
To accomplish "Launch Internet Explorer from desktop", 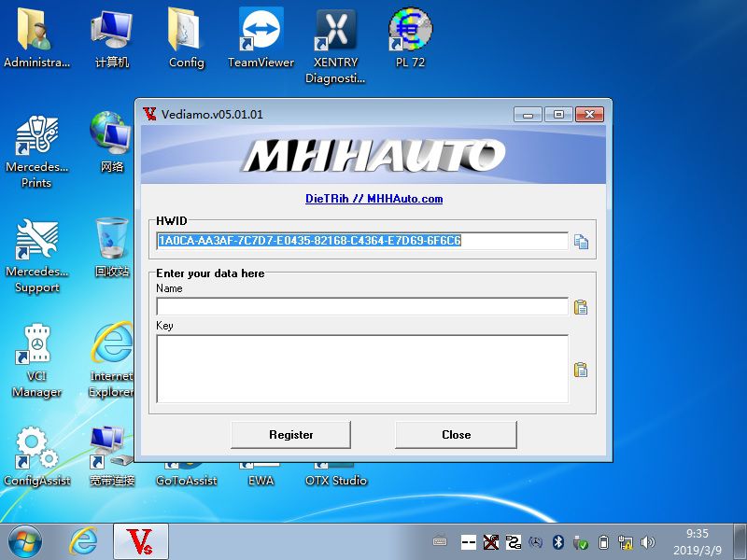I will click(111, 361).
